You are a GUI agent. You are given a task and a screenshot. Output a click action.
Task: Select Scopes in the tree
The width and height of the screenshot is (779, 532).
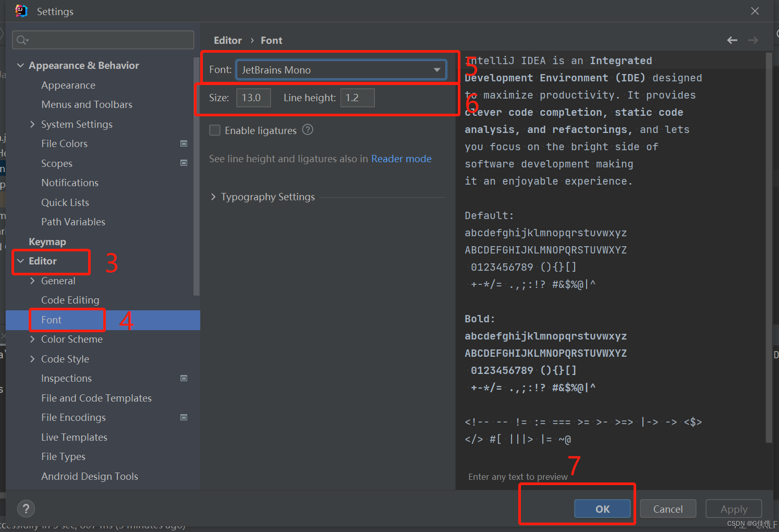(57, 163)
